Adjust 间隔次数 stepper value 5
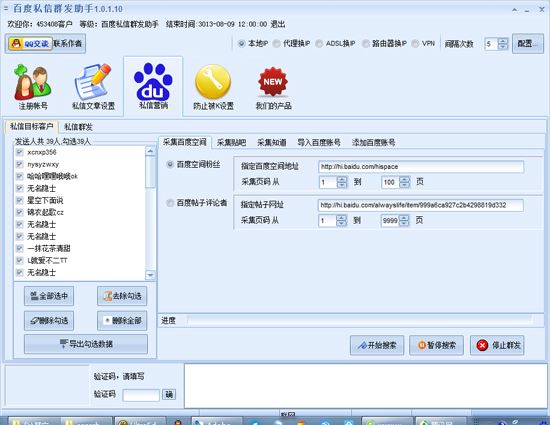This screenshot has height=425, width=550. click(503, 44)
